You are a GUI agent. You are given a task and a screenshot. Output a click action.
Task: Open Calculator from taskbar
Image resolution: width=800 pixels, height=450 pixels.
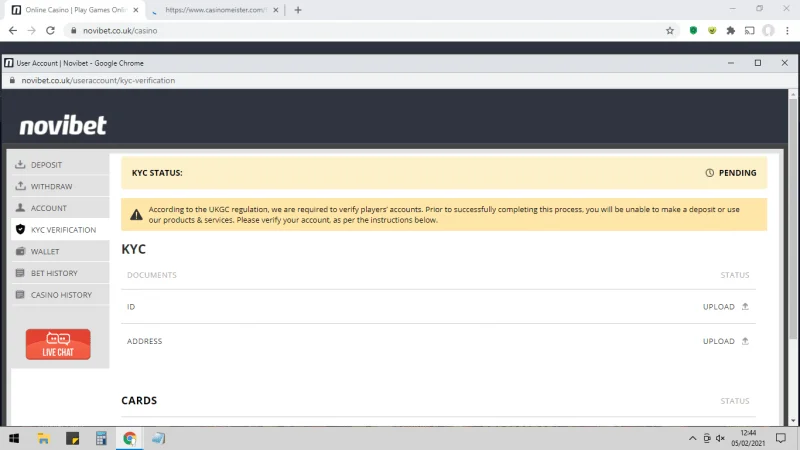(x=101, y=438)
